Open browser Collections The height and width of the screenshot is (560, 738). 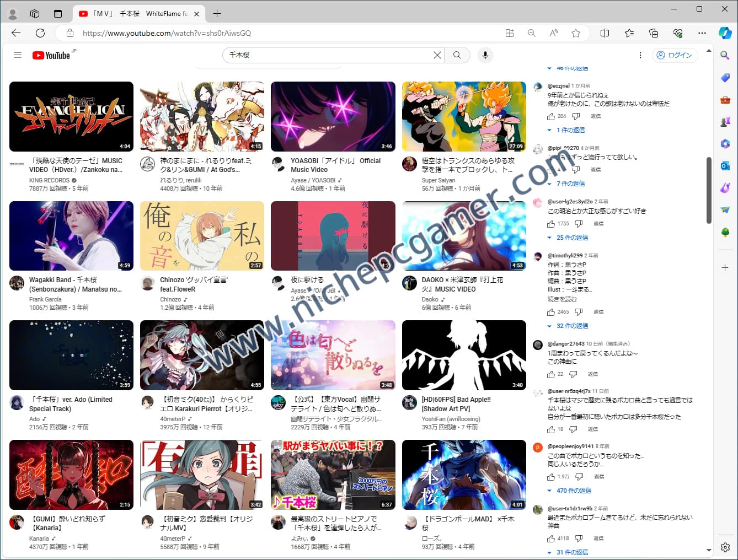click(x=654, y=33)
